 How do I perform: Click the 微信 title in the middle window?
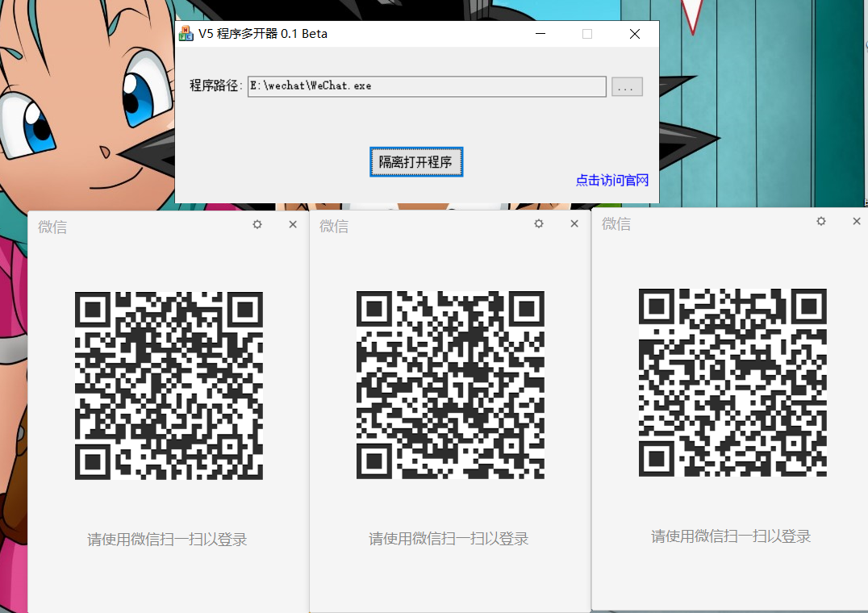click(334, 227)
